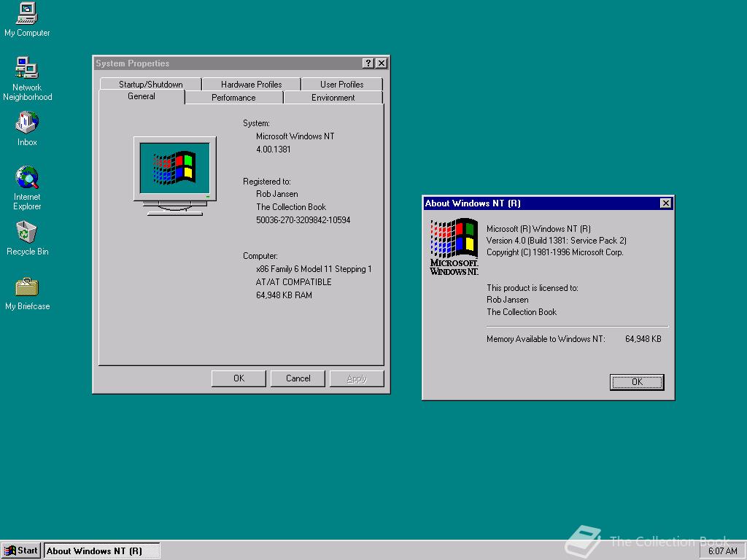This screenshot has height=560, width=747.
Task: Click Rob Jansen in System Properties
Action: pyautogui.click(x=276, y=194)
